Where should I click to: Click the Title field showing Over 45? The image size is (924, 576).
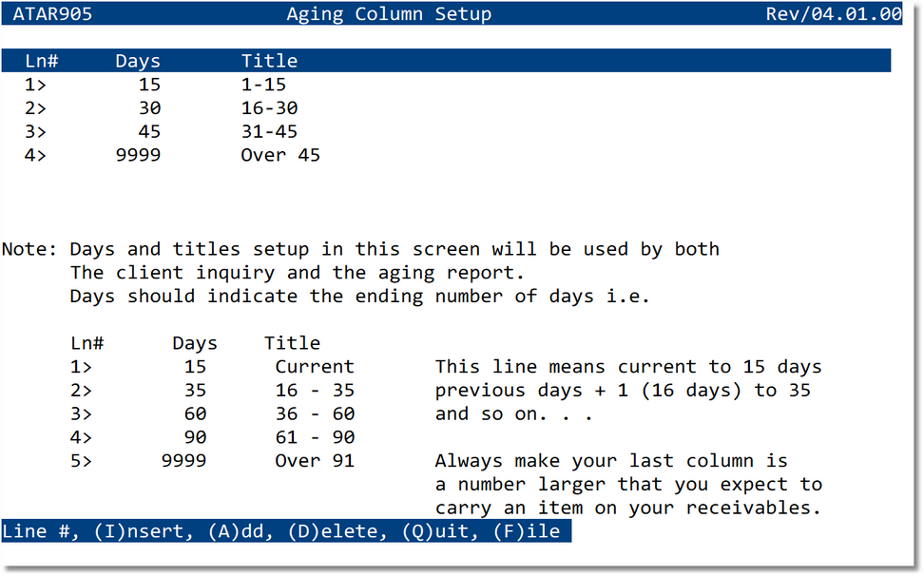click(x=279, y=155)
